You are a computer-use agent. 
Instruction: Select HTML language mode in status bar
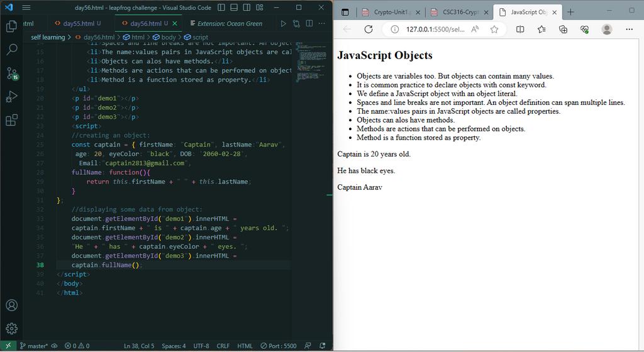point(245,346)
